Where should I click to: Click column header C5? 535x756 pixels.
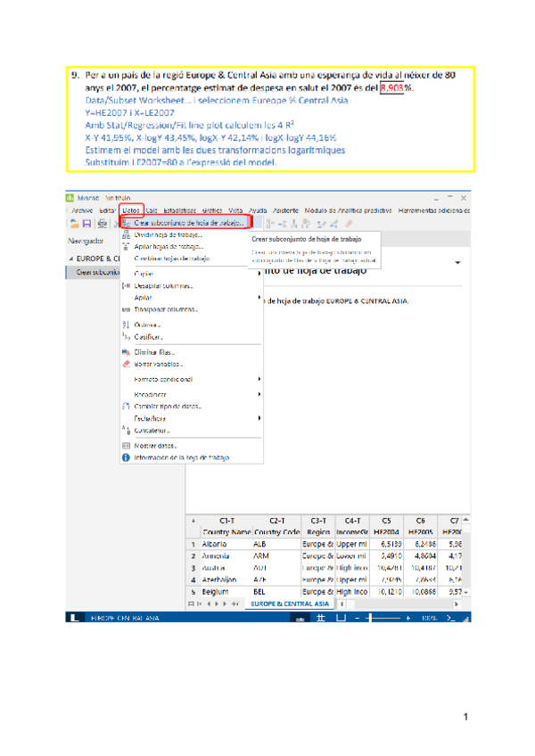click(386, 521)
